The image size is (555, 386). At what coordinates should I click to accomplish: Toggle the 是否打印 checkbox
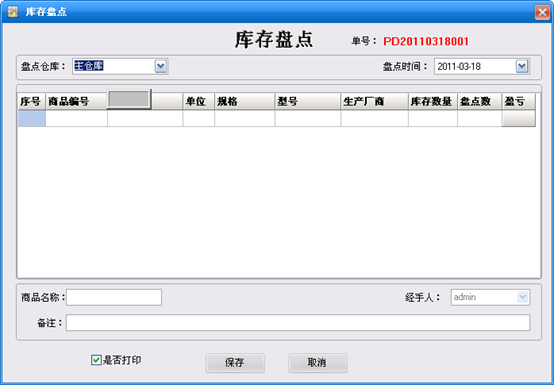96,360
